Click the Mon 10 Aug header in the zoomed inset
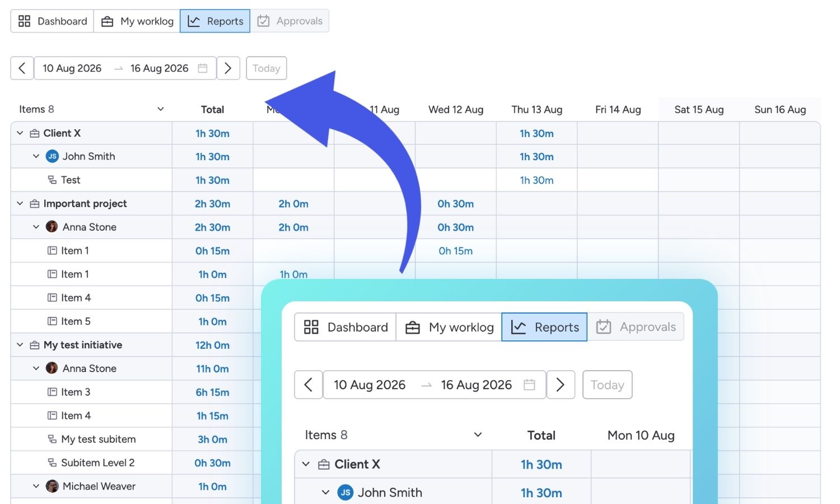The height and width of the screenshot is (504, 840). click(641, 435)
